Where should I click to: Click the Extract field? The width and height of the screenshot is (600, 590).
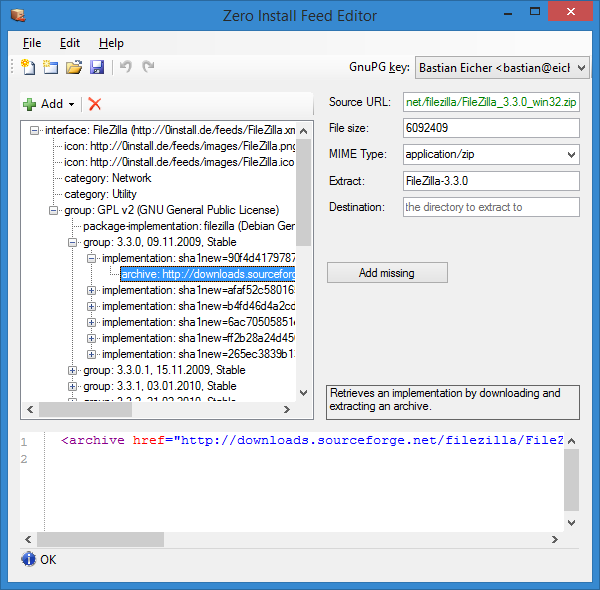click(491, 181)
